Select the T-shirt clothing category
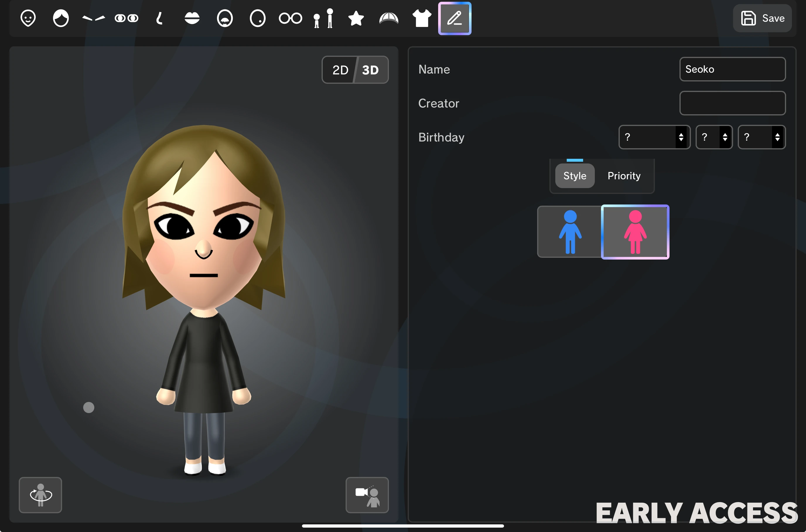Screen dimensions: 806x532 pyautogui.click(x=422, y=18)
